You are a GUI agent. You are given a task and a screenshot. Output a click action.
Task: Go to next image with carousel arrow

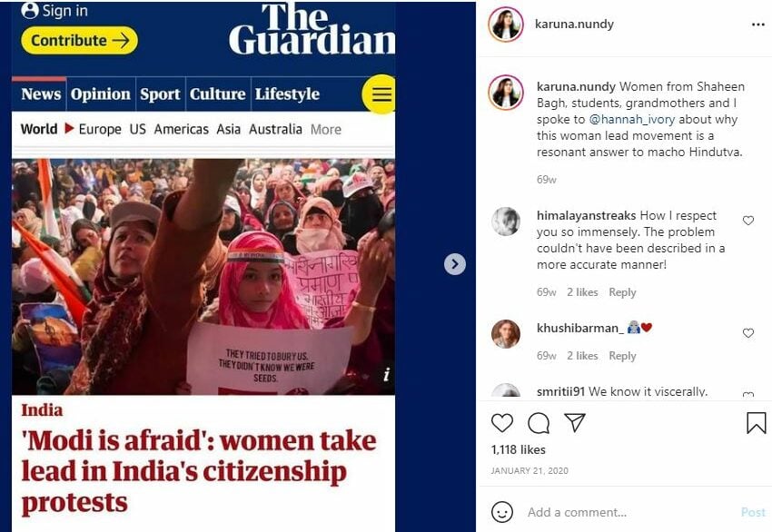[454, 264]
